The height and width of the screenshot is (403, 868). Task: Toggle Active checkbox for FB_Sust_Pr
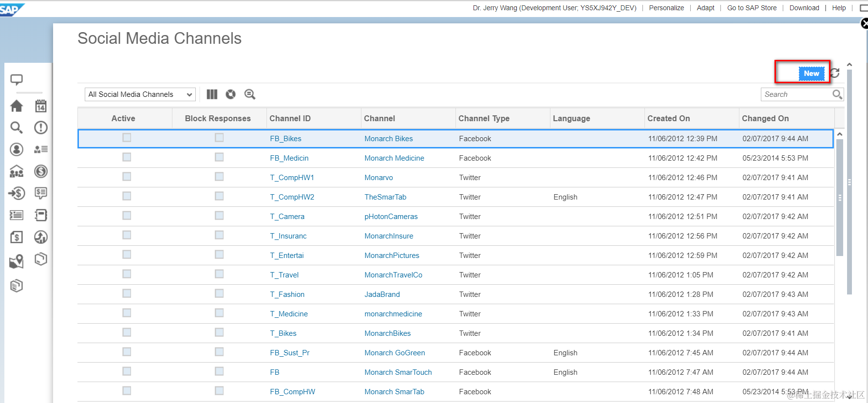click(127, 352)
